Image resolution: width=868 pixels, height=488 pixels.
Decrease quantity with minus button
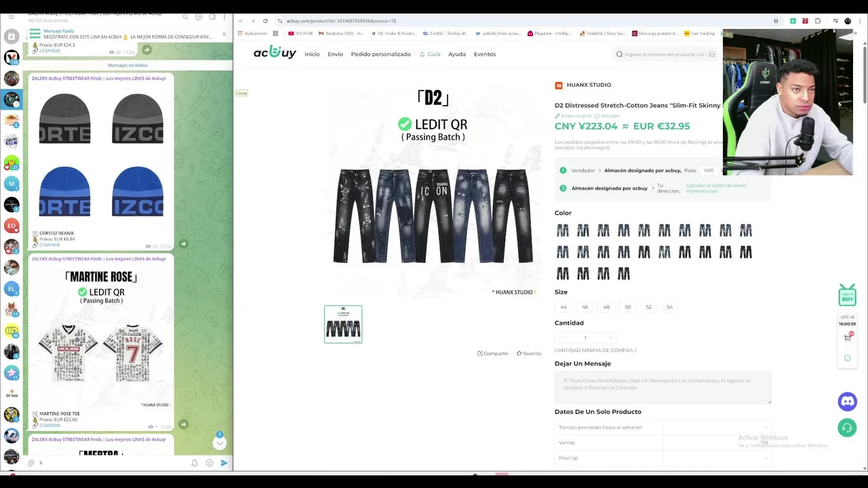click(x=560, y=338)
